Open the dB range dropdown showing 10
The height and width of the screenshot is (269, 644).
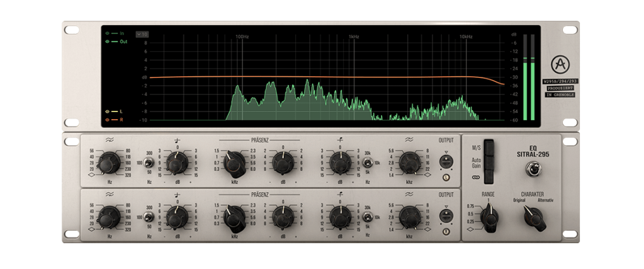tap(142, 34)
